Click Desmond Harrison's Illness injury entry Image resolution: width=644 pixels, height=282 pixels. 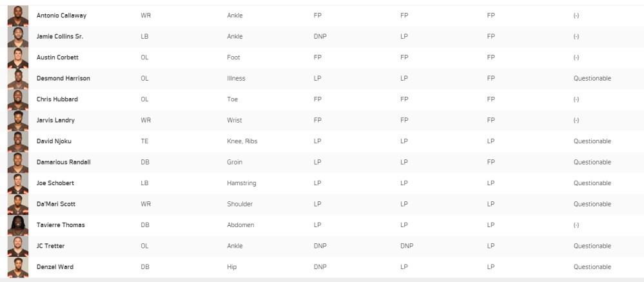236,78
